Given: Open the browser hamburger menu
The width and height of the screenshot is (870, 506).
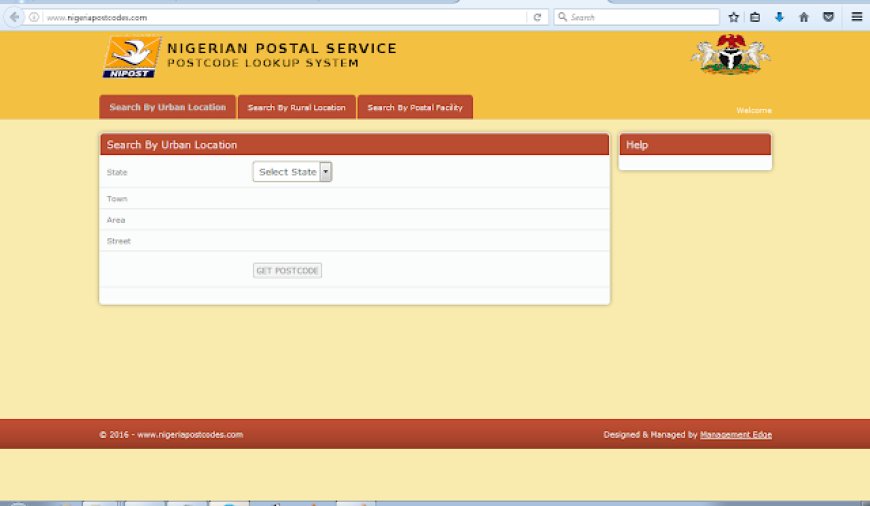Looking at the screenshot, I should (857, 17).
